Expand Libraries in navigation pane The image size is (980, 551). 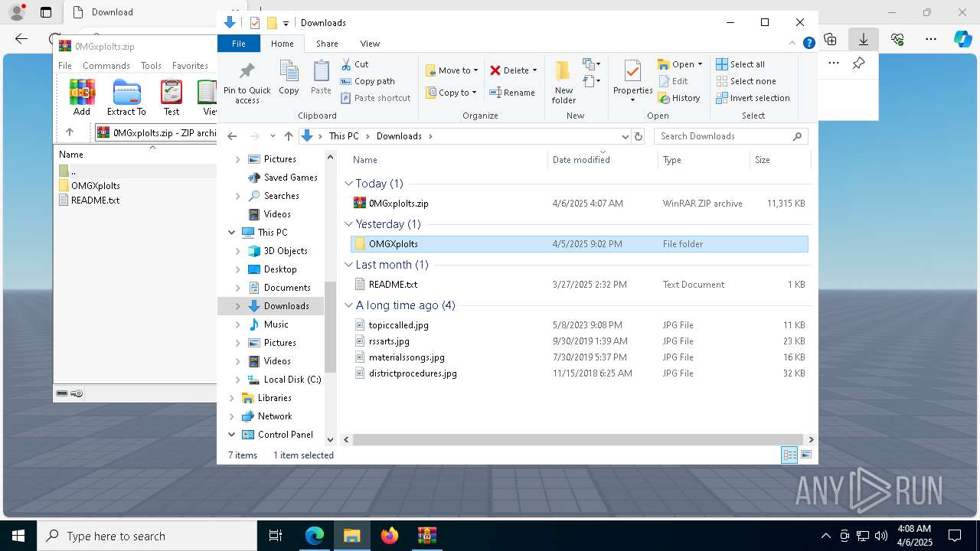[x=232, y=398]
